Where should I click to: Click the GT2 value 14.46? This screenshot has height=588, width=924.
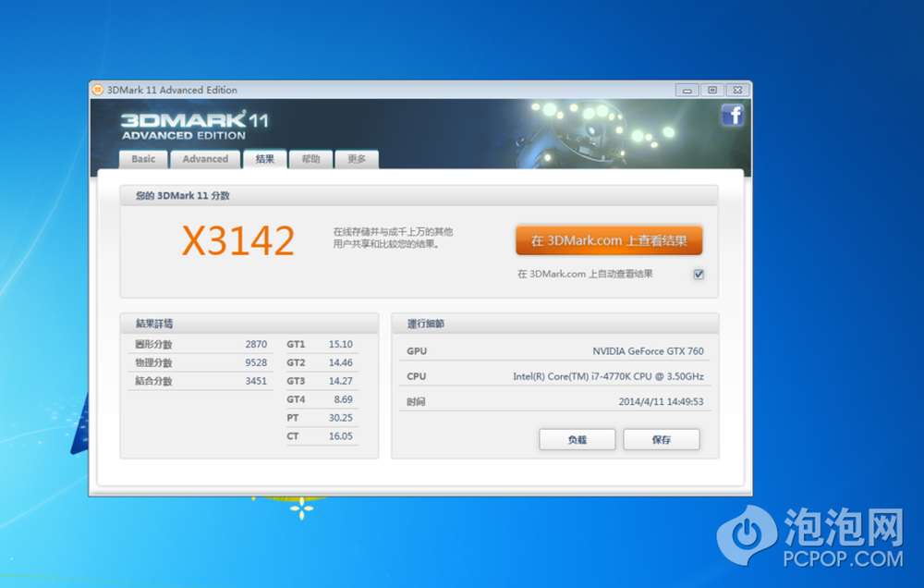[341, 362]
